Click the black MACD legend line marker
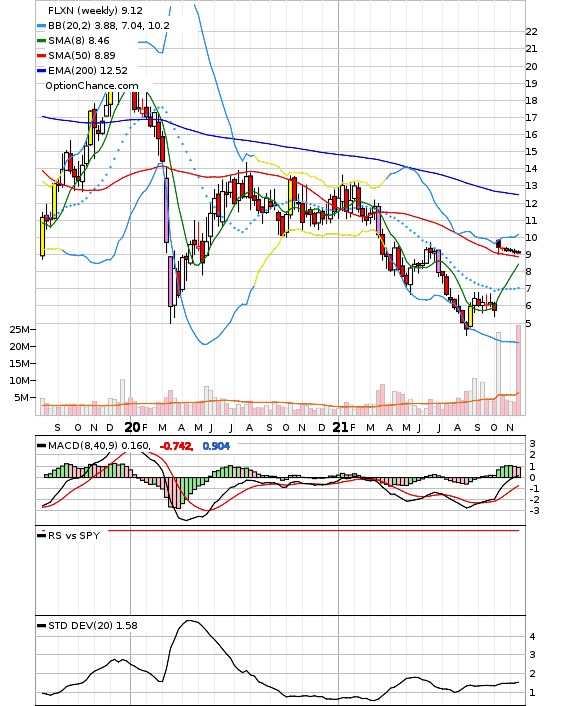Viewport: 566px width, 706px height. tap(41, 446)
